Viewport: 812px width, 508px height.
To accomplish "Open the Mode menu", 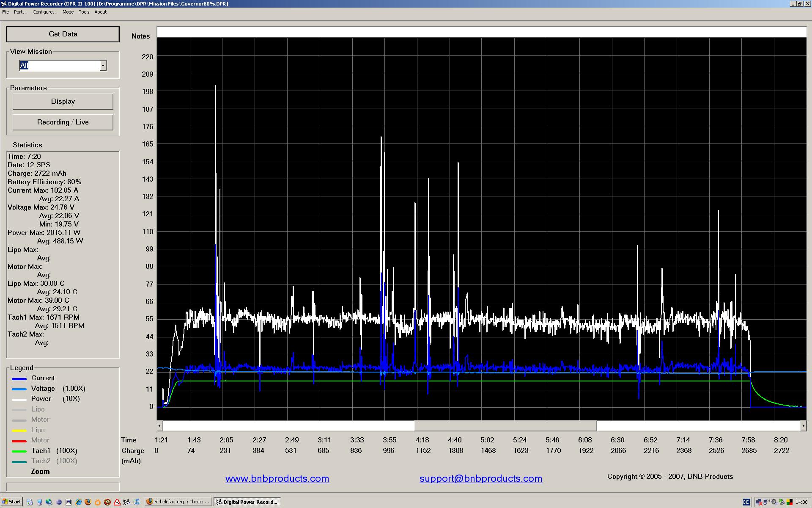I will coord(68,12).
